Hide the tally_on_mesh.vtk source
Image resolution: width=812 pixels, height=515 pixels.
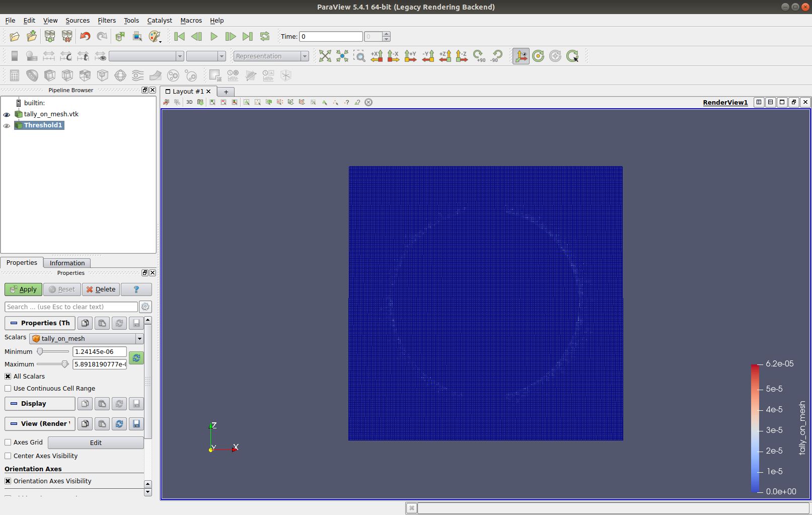7,114
